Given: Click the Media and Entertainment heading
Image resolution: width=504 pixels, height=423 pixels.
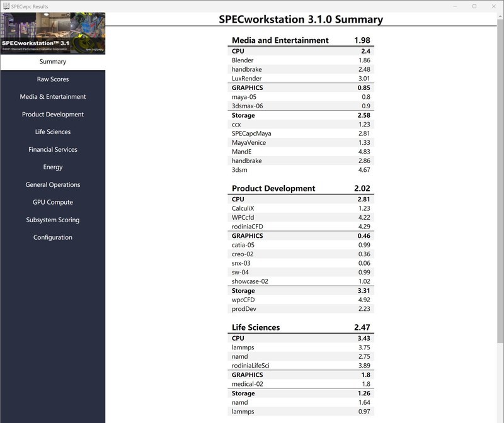Looking at the screenshot, I should point(280,40).
